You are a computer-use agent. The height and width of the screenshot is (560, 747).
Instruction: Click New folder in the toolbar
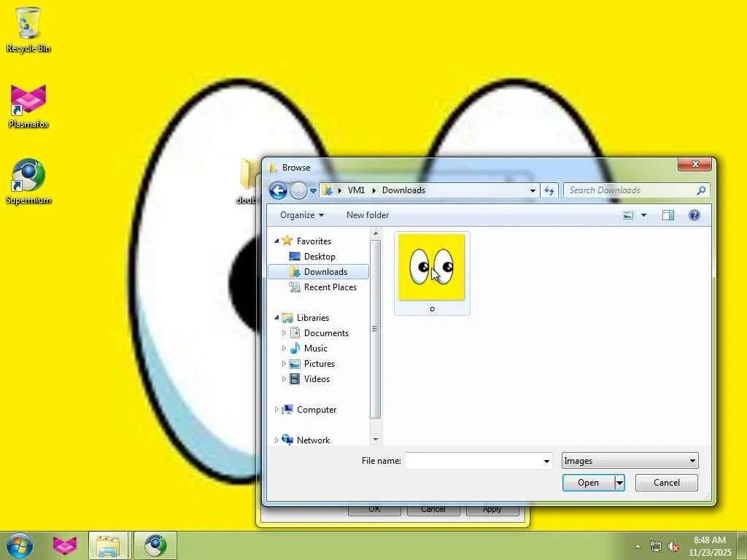(368, 215)
